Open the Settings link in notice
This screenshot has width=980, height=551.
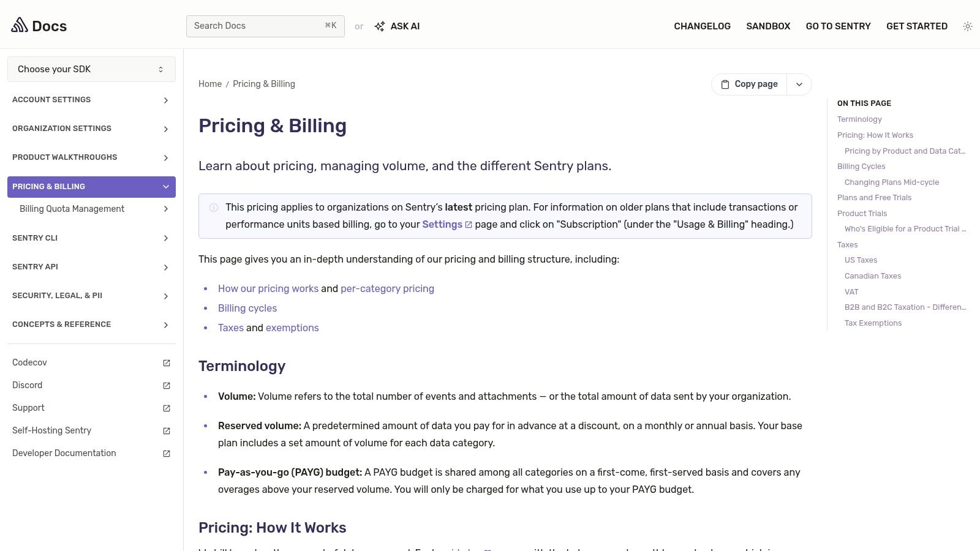click(442, 225)
